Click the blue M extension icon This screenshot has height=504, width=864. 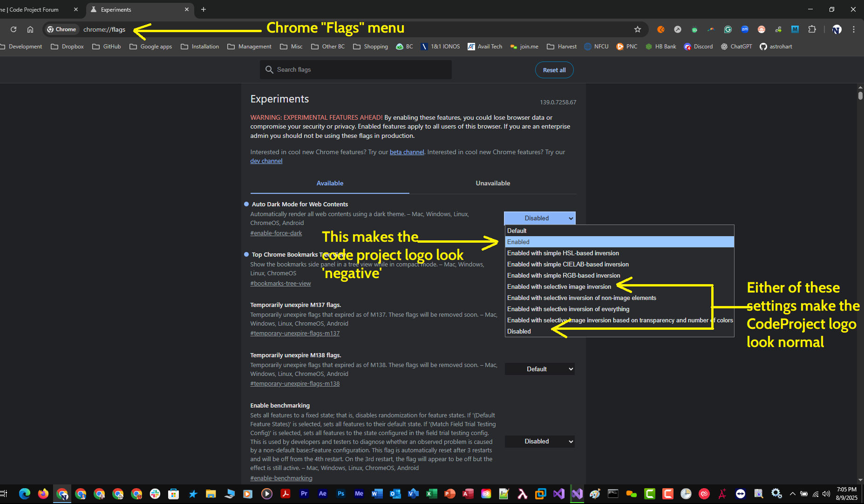(x=795, y=29)
